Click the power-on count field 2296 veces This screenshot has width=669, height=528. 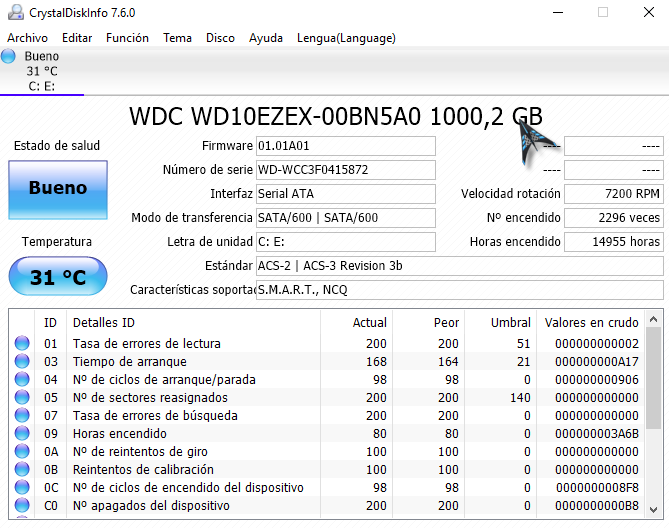click(614, 218)
